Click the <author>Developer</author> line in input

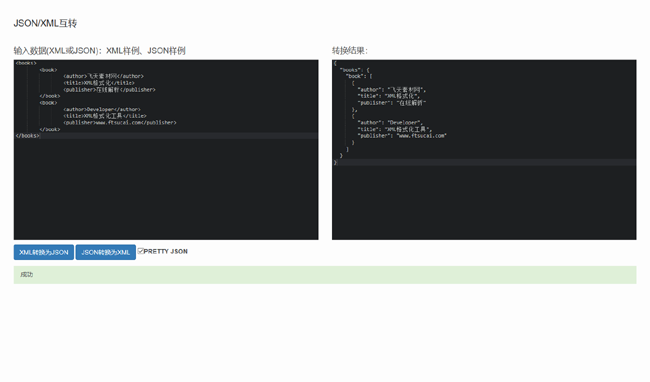pyautogui.click(x=102, y=109)
